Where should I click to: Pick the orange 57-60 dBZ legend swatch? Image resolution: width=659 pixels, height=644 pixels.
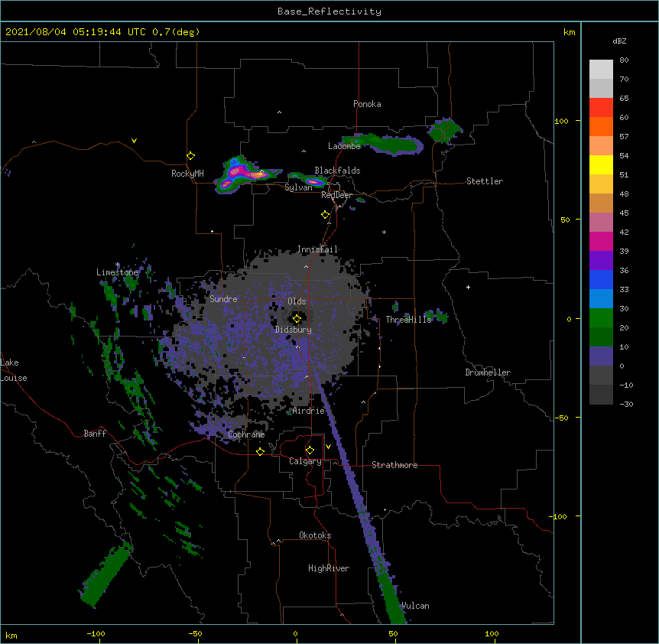pos(601,126)
